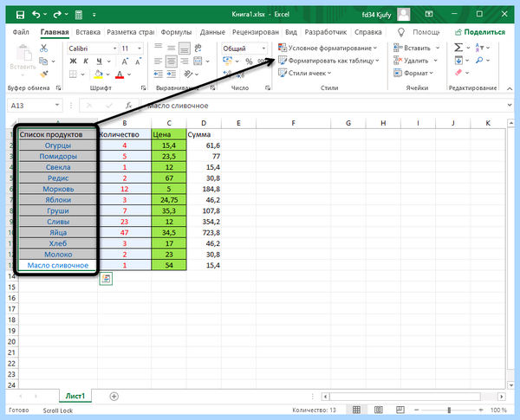Save the workbook with the floppy disk icon
The height and width of the screenshot is (420, 520).
(20, 15)
